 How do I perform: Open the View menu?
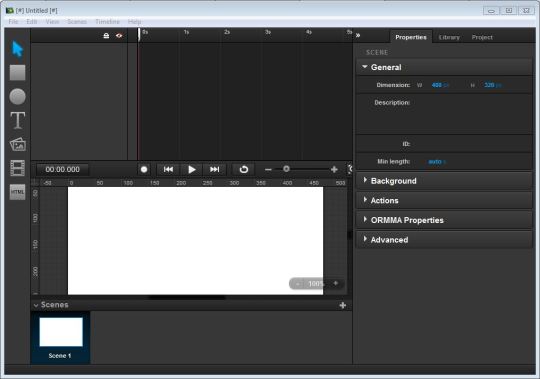(x=52, y=22)
